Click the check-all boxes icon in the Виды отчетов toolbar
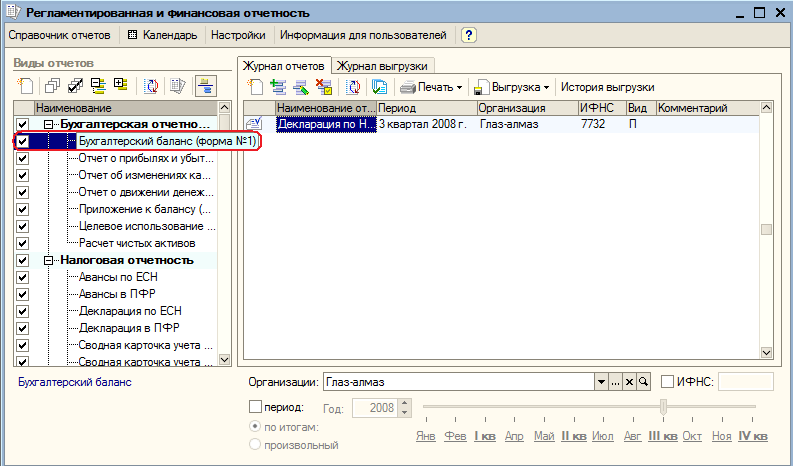 click(x=75, y=86)
